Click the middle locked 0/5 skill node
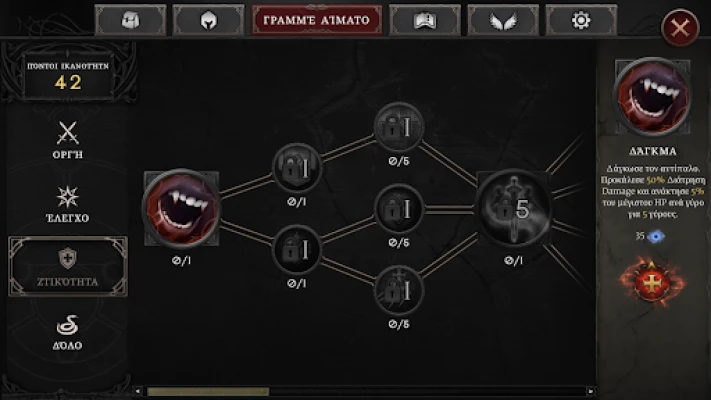Viewport: 711px width, 400px height. click(399, 209)
